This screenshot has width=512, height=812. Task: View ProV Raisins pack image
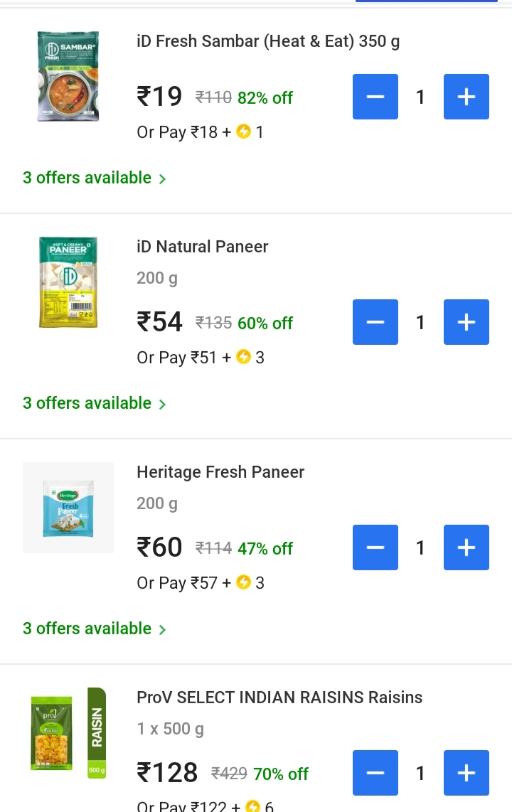point(68,733)
